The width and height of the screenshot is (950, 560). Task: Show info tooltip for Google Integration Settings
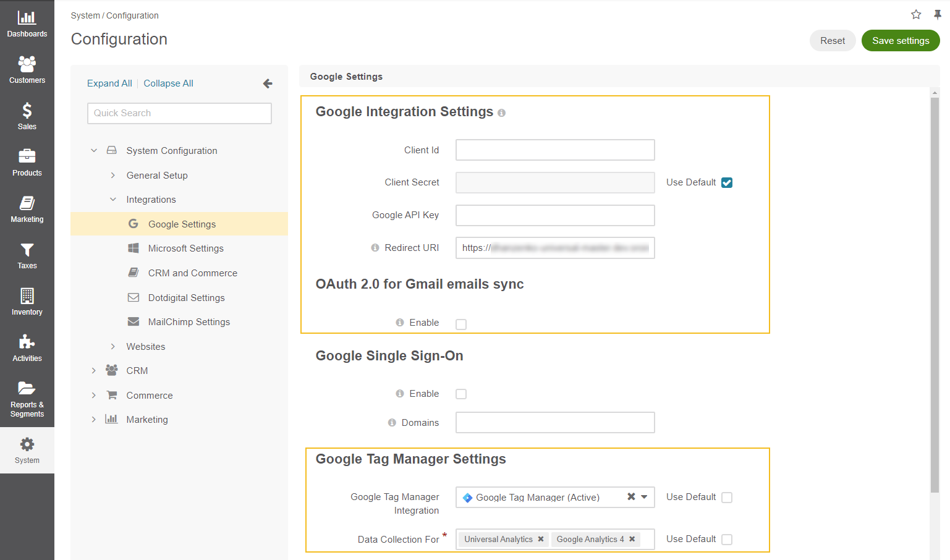pos(501,113)
